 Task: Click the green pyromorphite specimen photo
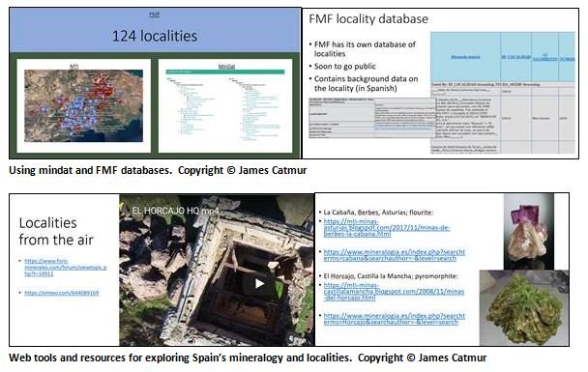[x=524, y=308]
